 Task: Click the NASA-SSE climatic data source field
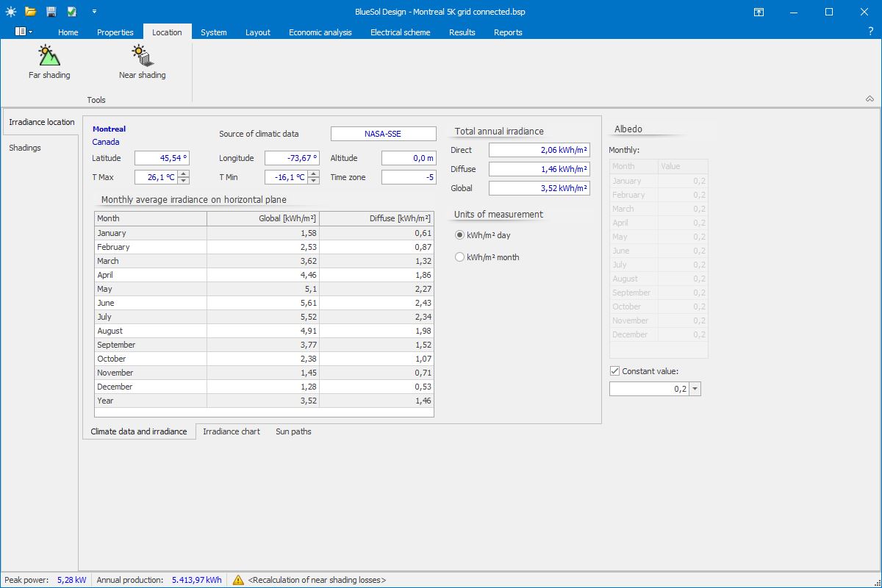pyautogui.click(x=383, y=134)
